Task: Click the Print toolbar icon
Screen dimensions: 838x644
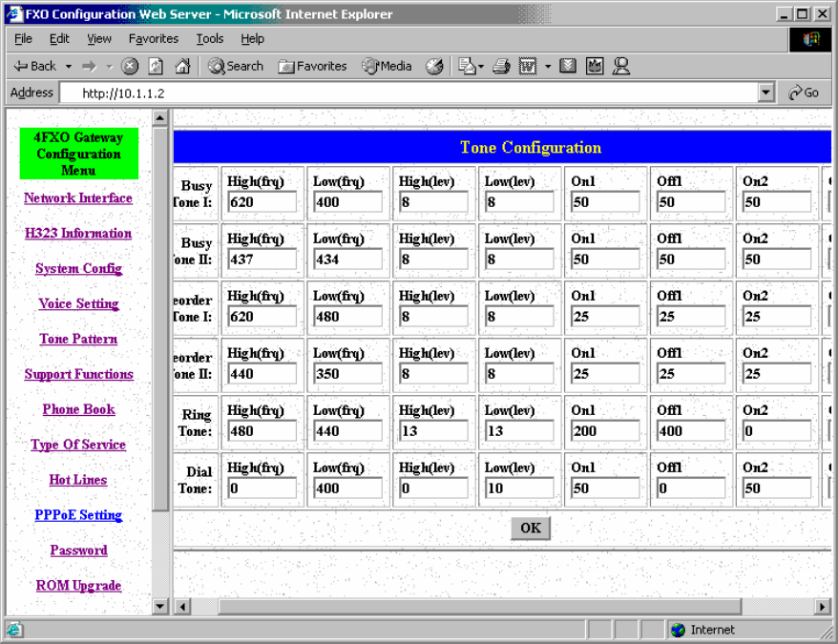Action: coord(501,67)
